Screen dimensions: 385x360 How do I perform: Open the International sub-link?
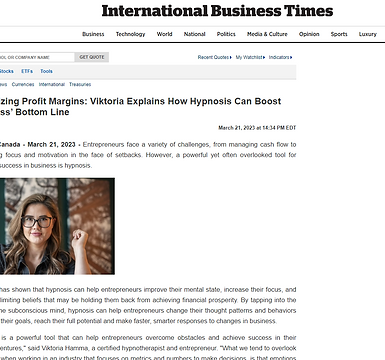point(52,84)
